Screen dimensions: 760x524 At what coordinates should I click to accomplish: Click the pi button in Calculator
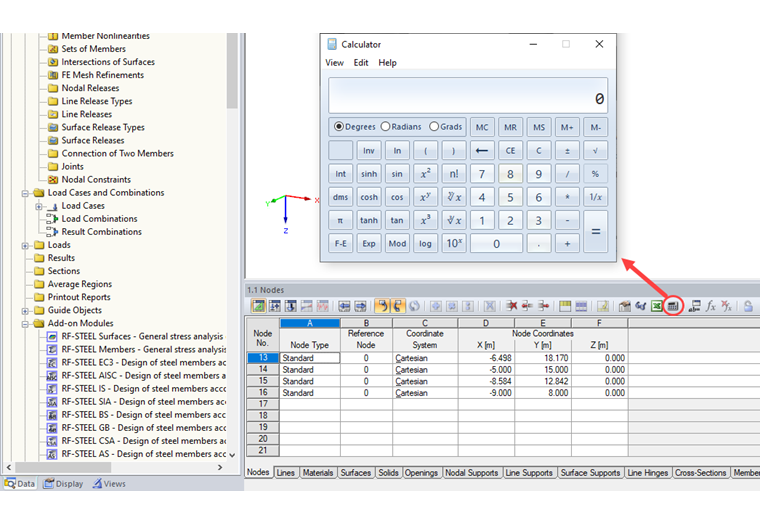click(340, 220)
